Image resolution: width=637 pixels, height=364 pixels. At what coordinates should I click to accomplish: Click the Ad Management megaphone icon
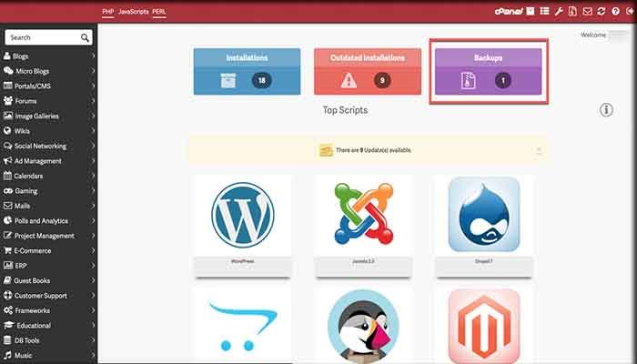7,161
